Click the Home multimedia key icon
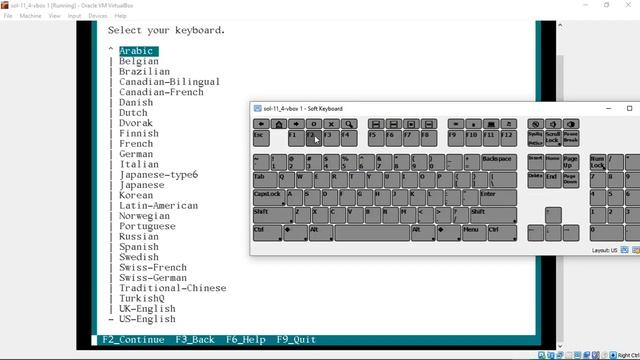Image resolution: width=640 pixels, height=360 pixels. pyautogui.click(x=279, y=124)
